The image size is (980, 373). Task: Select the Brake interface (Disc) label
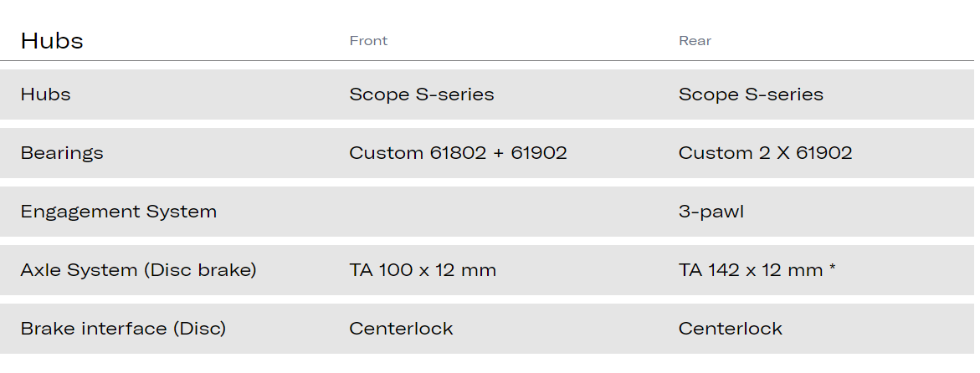[123, 329]
